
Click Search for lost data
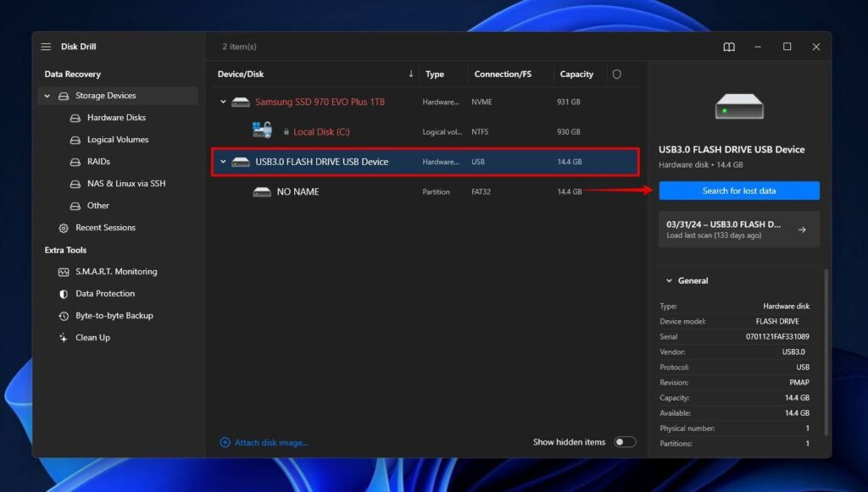point(738,191)
